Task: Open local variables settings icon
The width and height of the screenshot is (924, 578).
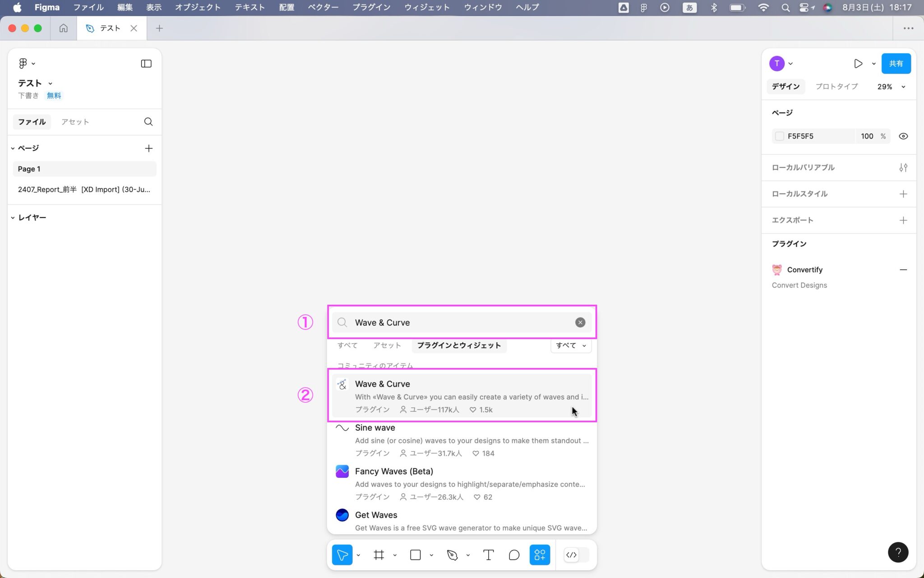Action: (903, 168)
